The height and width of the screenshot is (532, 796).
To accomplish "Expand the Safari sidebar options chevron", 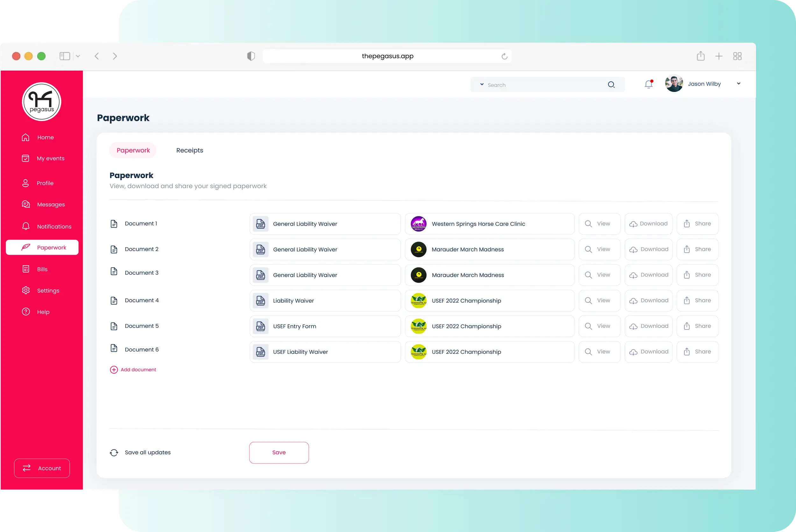I will coord(78,56).
